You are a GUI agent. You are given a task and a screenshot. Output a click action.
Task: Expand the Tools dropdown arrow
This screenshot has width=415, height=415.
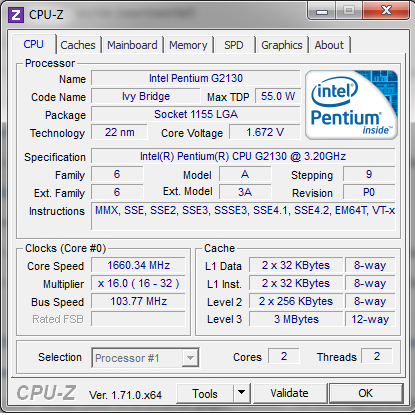pyautogui.click(x=242, y=394)
